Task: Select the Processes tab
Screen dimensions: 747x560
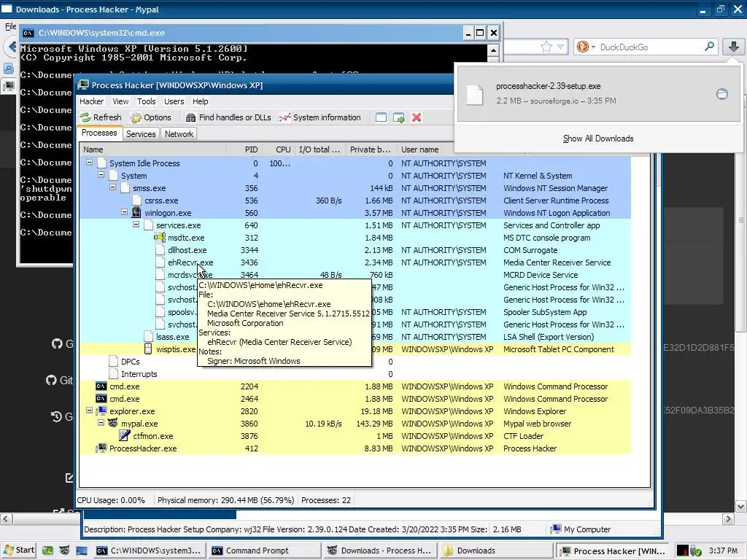Action: point(99,133)
